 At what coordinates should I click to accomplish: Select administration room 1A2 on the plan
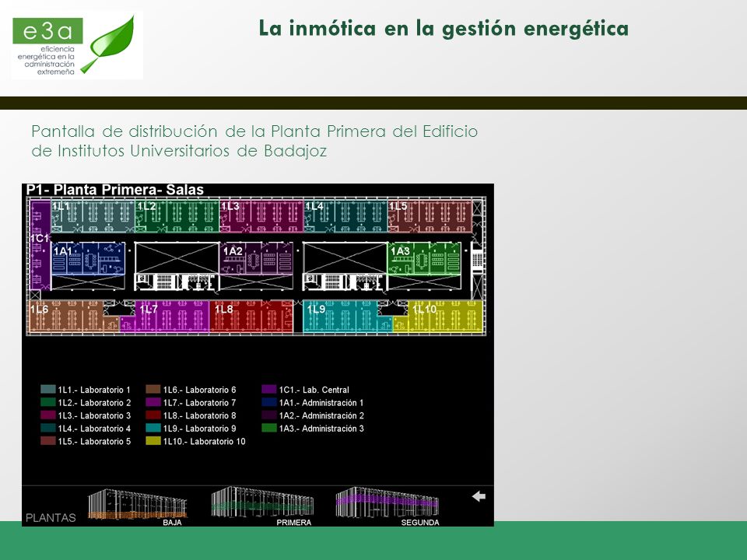[x=256, y=258]
